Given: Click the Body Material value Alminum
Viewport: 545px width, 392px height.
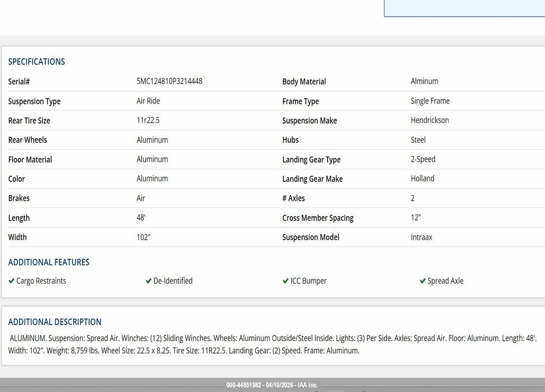Looking at the screenshot, I should (425, 81).
